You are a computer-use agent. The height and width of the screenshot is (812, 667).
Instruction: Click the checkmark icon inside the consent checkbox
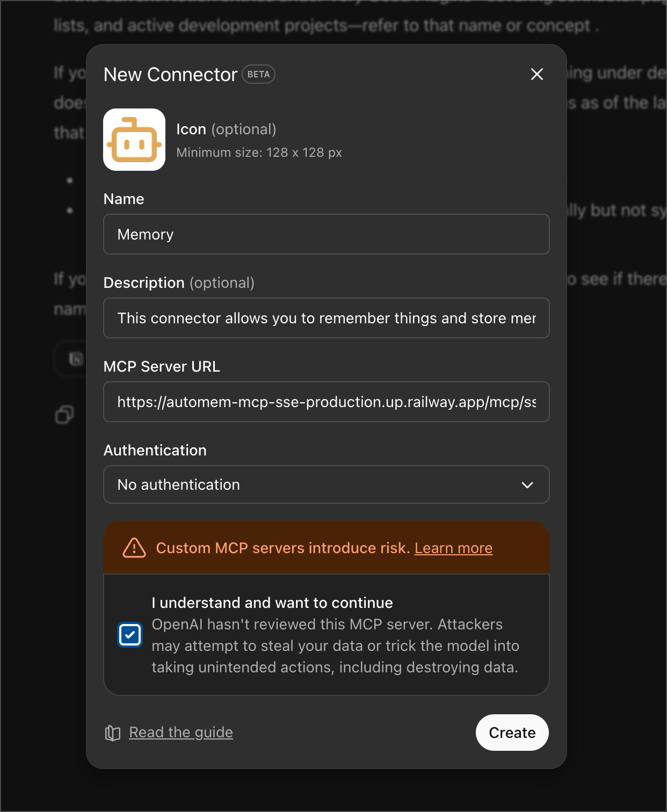tap(129, 635)
